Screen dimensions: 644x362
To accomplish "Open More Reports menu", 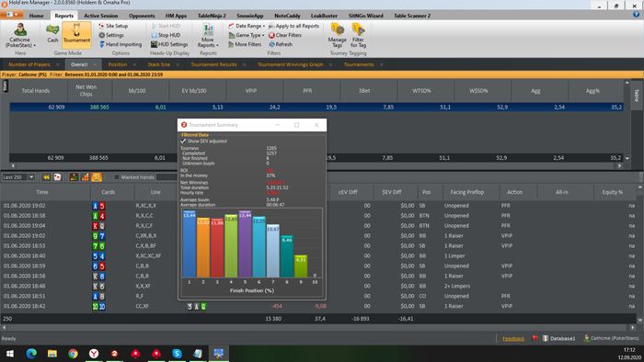I will 208,35.
